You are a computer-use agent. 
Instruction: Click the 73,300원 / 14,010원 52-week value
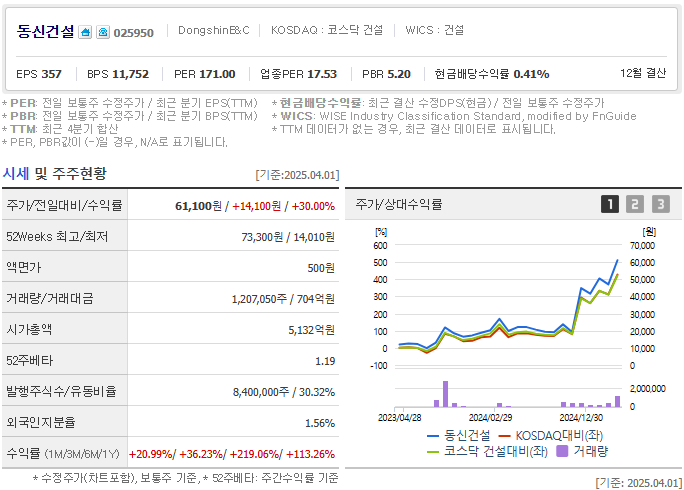[288, 237]
